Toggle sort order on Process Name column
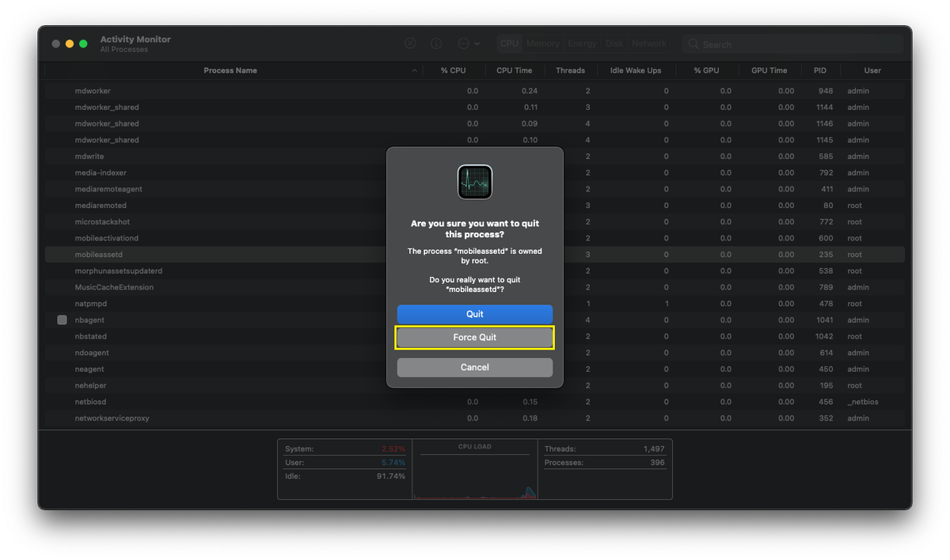The height and width of the screenshot is (560, 950). click(230, 70)
